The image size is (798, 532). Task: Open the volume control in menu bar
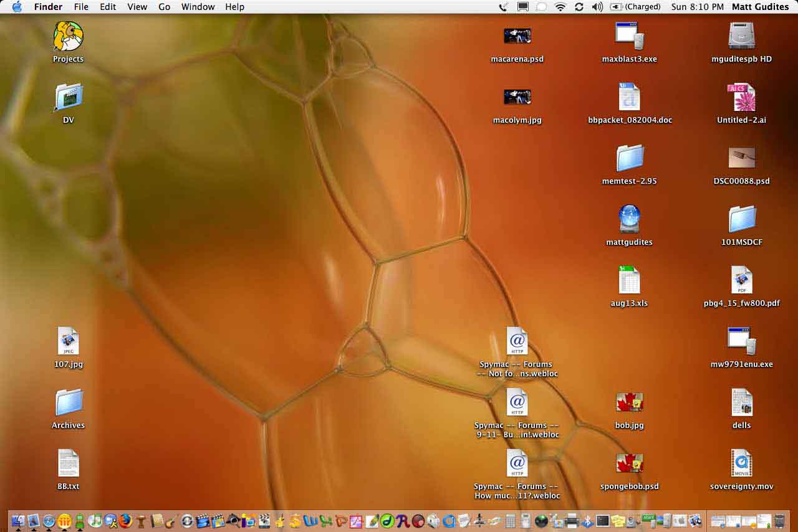click(x=597, y=7)
